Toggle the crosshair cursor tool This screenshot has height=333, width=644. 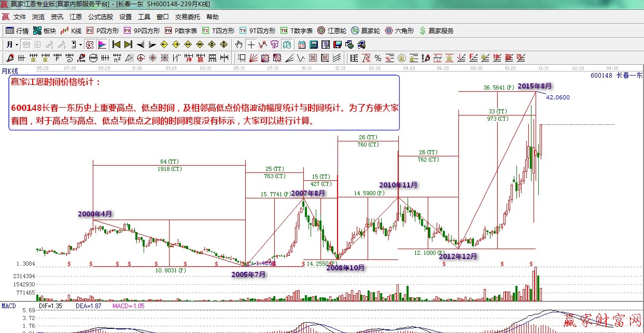point(251,45)
